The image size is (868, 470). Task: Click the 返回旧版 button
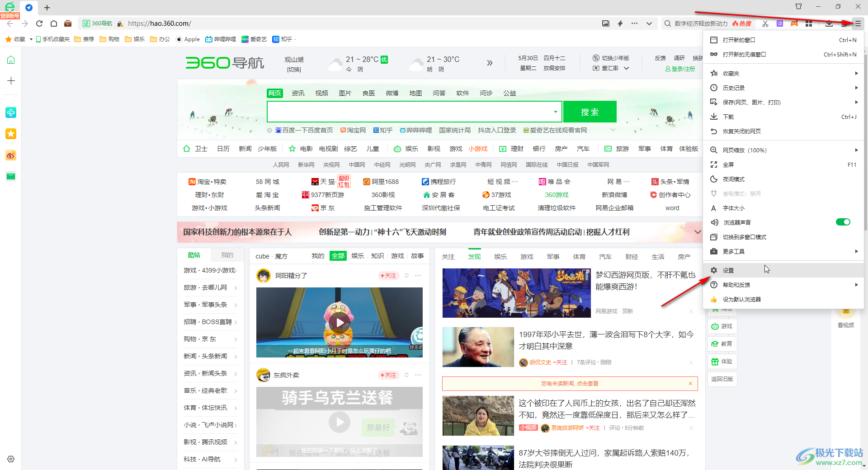coord(722,379)
